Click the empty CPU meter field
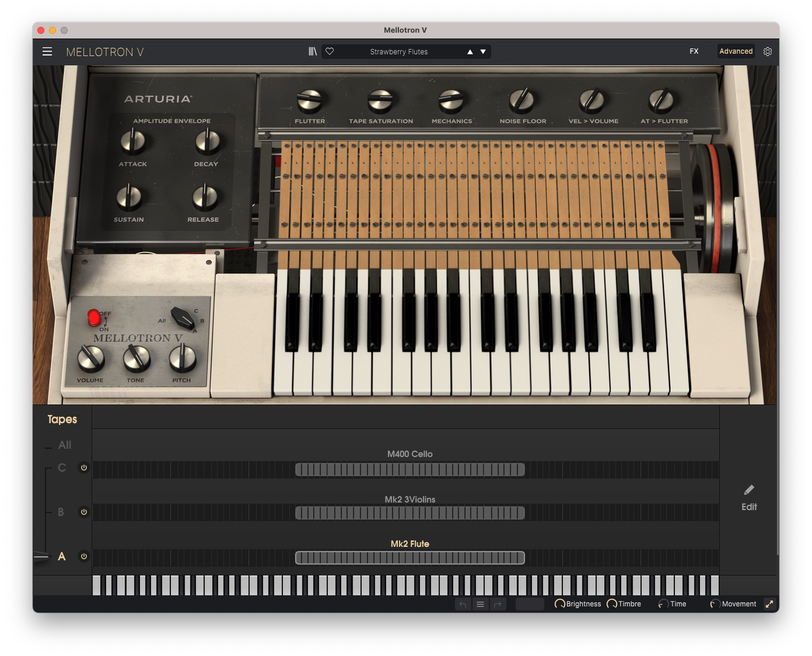 (x=530, y=604)
